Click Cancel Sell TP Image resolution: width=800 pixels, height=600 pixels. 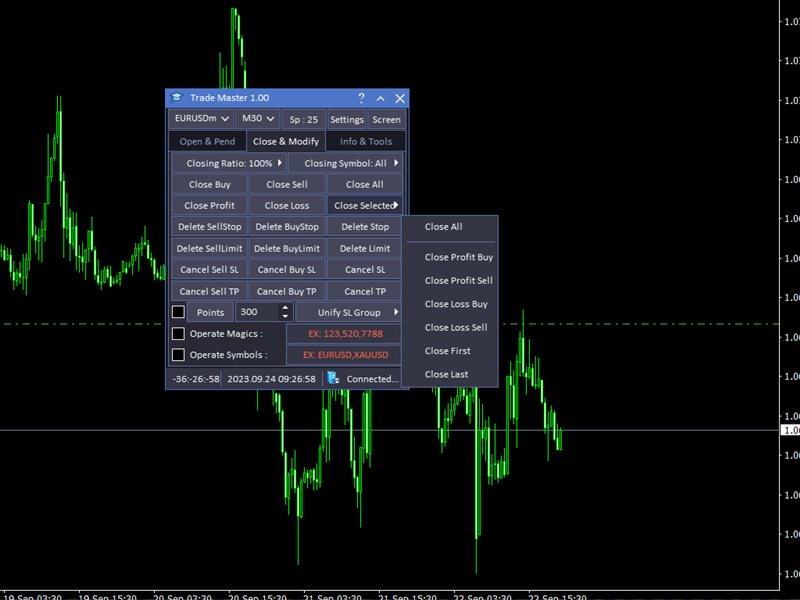click(210, 291)
